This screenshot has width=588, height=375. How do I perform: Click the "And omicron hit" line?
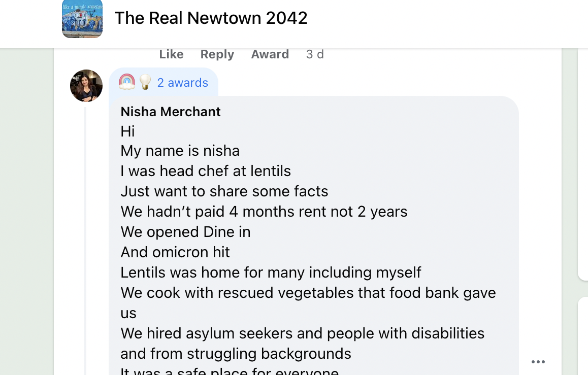tap(175, 252)
